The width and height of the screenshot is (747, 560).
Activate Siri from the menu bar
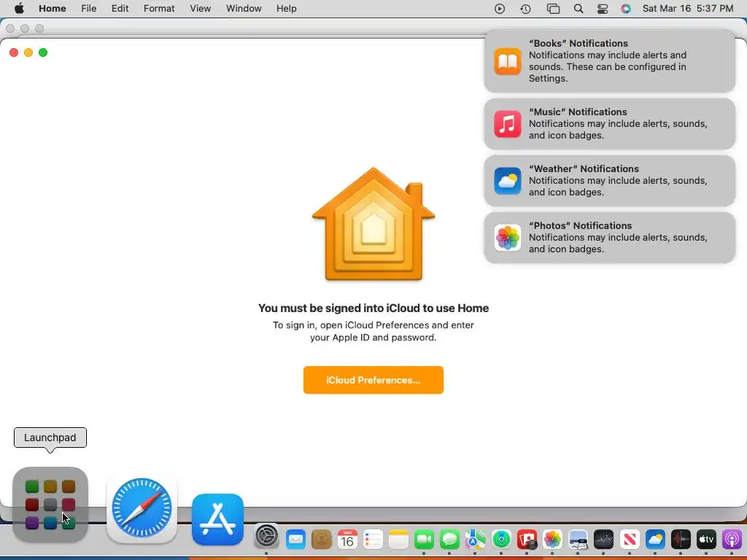point(626,9)
